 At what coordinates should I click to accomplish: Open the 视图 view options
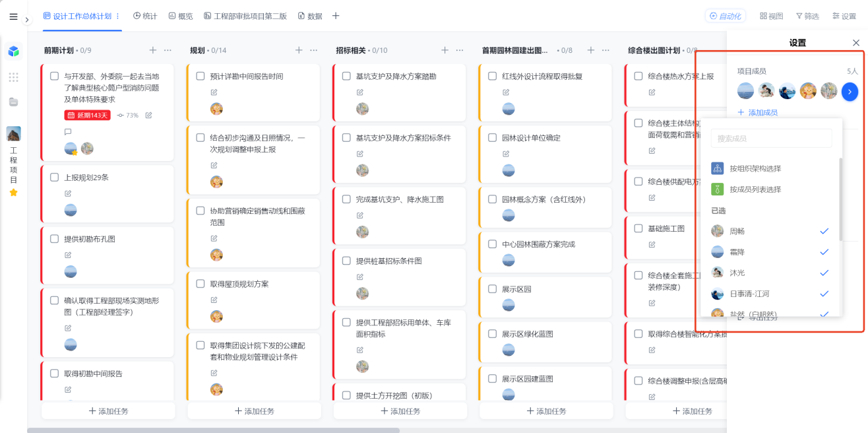771,16
